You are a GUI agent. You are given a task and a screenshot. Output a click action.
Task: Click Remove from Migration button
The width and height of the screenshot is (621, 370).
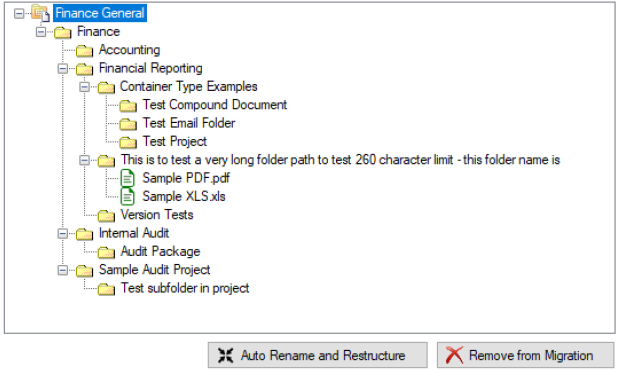pos(526,355)
